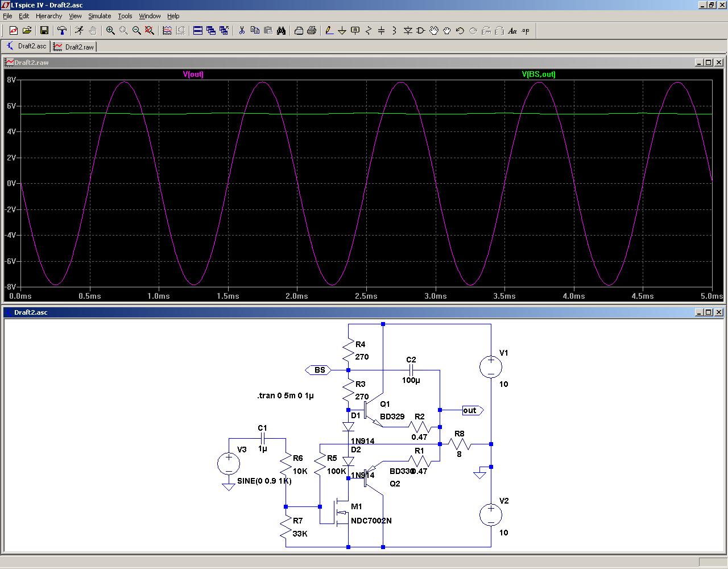This screenshot has width=728, height=569.
Task: Click the V(BS,out) trace label
Action: coord(539,74)
